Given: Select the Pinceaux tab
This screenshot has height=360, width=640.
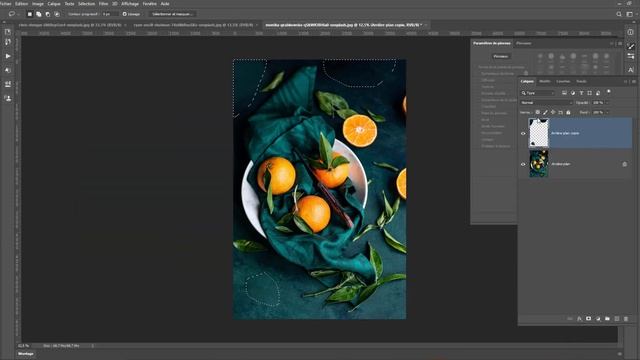Looking at the screenshot, I should click(x=524, y=43).
